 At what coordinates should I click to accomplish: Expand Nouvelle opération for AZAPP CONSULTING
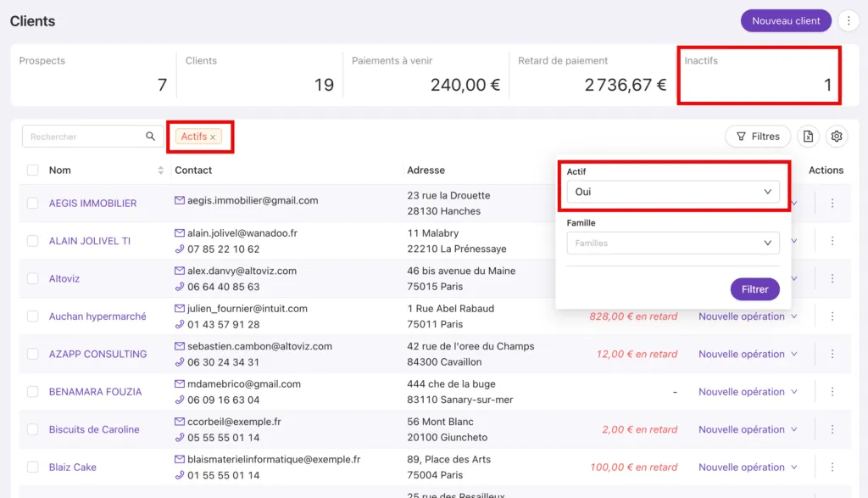coord(748,354)
